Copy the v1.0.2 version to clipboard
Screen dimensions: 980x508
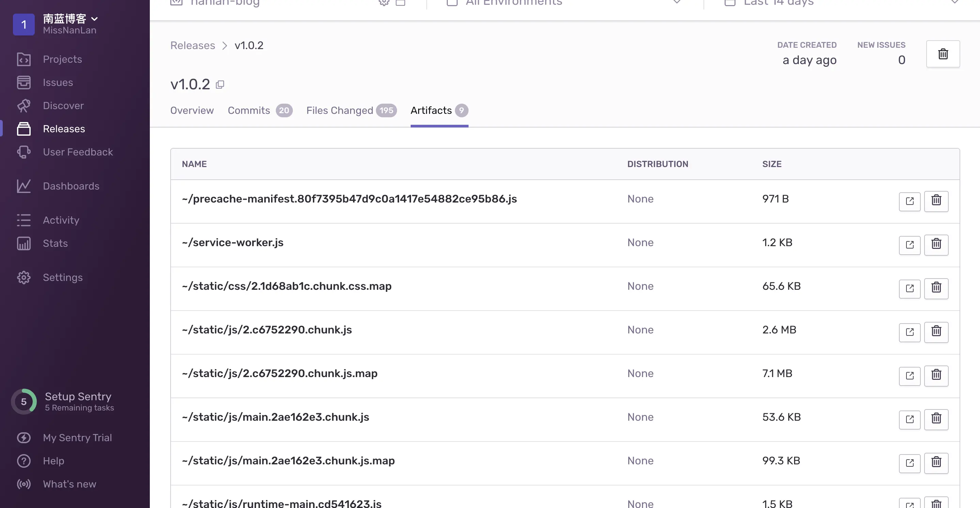pos(220,85)
